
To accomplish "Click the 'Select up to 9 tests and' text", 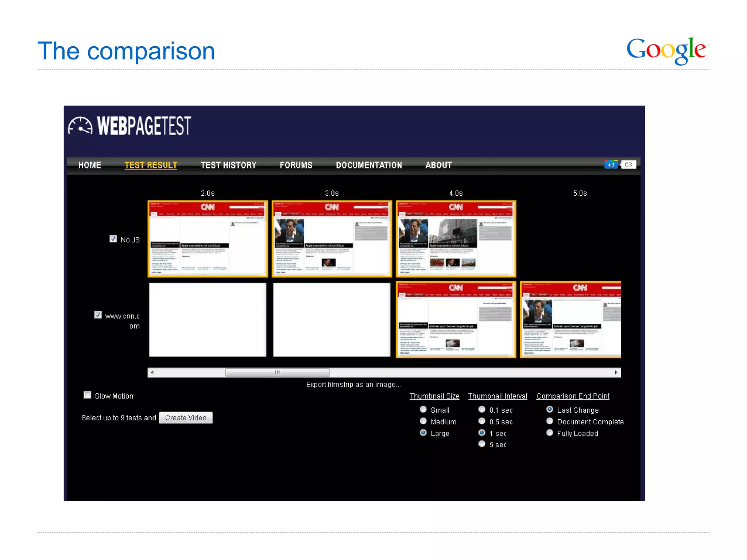I will pyautogui.click(x=119, y=418).
